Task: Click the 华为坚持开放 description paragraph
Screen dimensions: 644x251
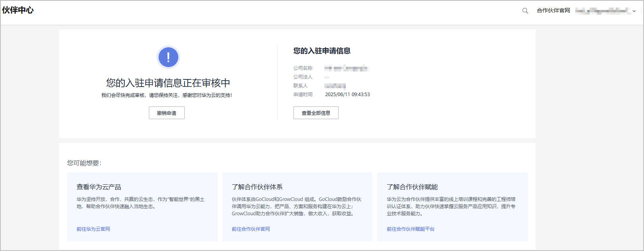Action: (x=141, y=203)
